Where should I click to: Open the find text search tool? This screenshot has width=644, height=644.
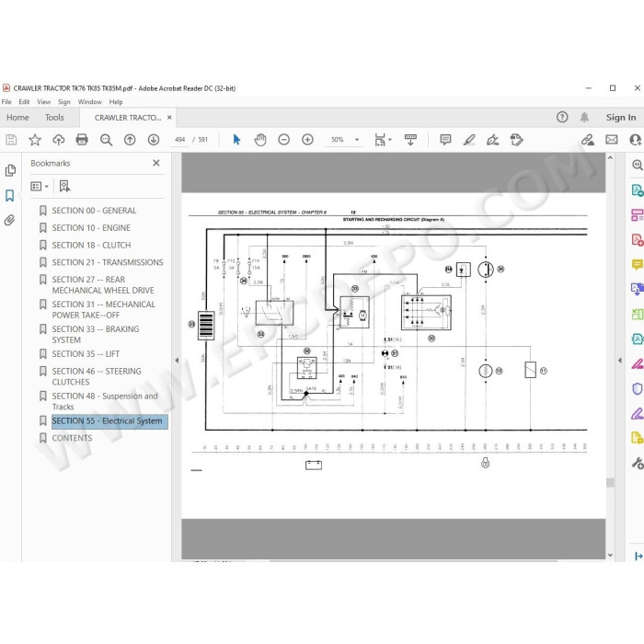click(107, 140)
